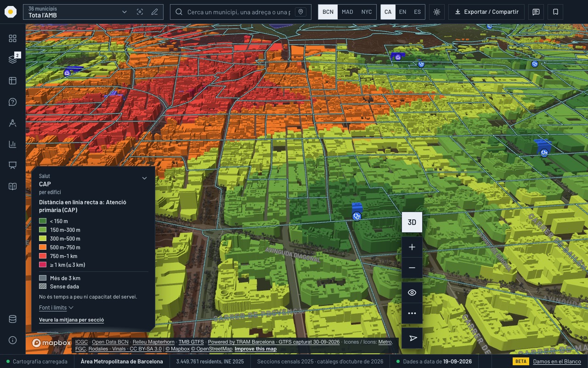Open the comments feedback icon
Screen dimensions: 588x368
536,12
